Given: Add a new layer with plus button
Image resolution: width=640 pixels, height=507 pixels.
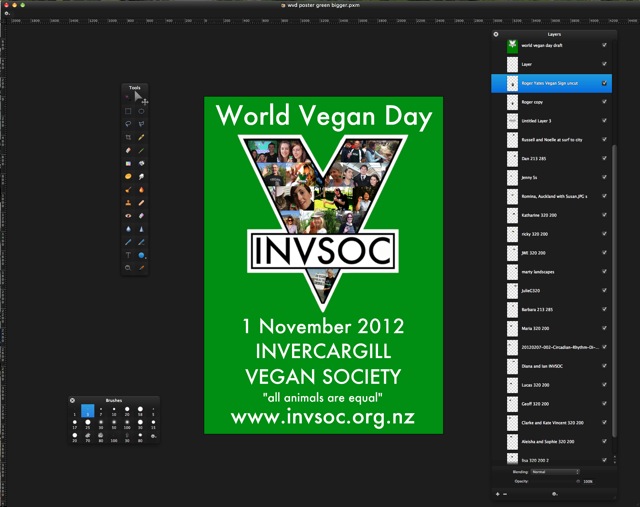Looking at the screenshot, I should [x=497, y=494].
